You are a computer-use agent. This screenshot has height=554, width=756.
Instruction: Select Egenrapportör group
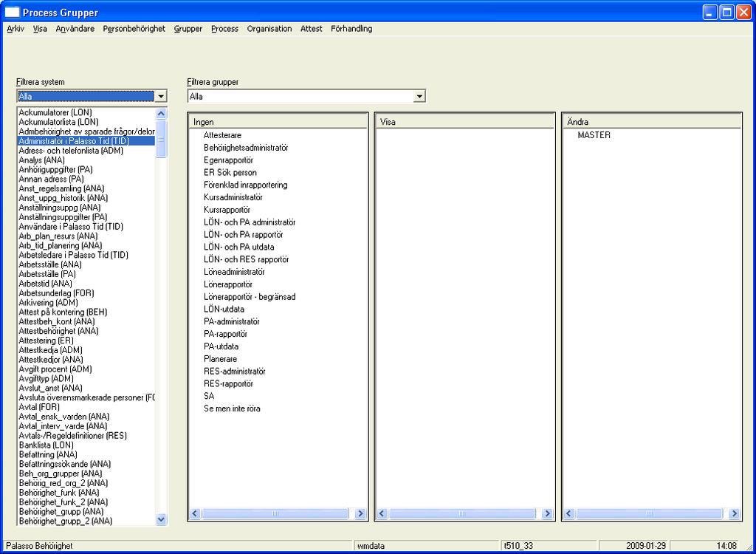coord(229,160)
